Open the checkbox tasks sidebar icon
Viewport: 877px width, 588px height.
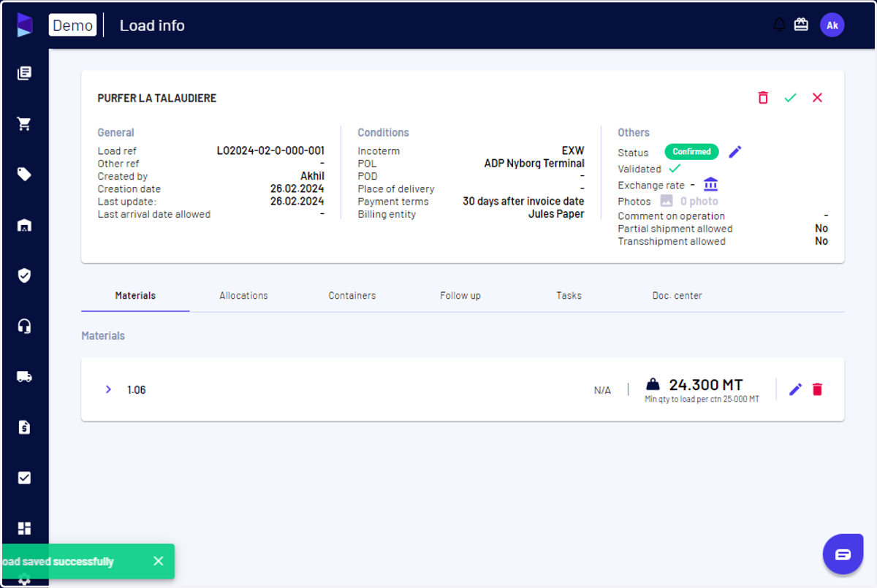pos(24,478)
